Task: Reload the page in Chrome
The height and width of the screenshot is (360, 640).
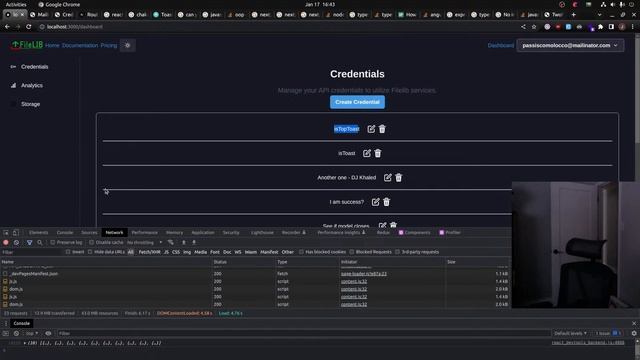Action: point(29,27)
